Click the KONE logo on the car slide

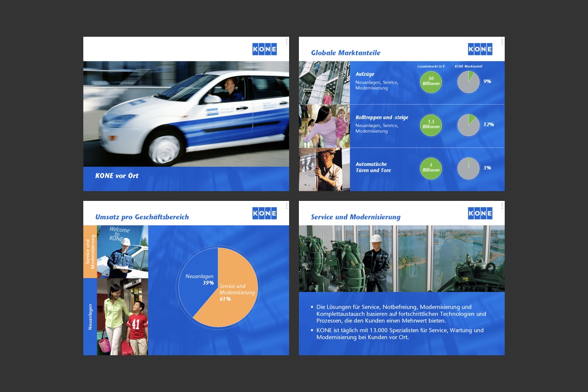(x=265, y=49)
